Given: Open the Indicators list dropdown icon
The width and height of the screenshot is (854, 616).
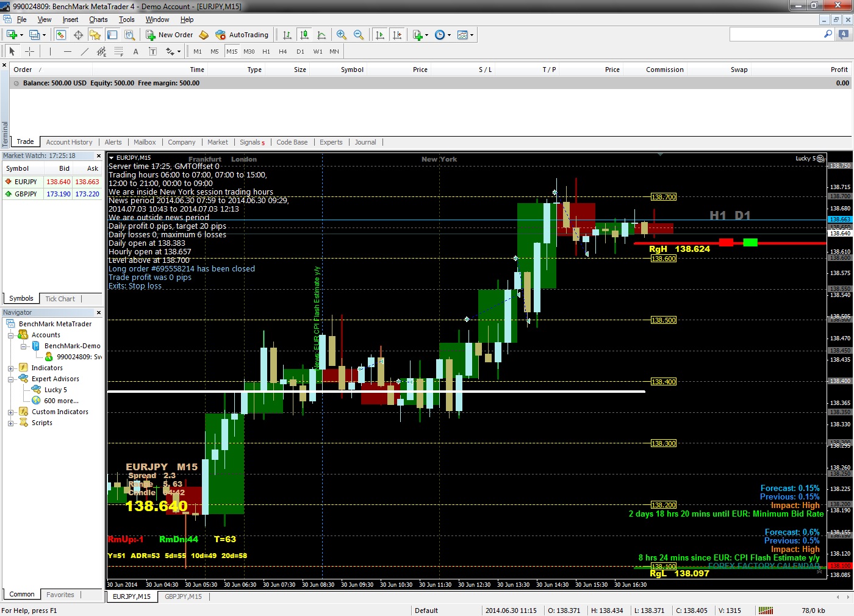Looking at the screenshot, I should [x=420, y=35].
